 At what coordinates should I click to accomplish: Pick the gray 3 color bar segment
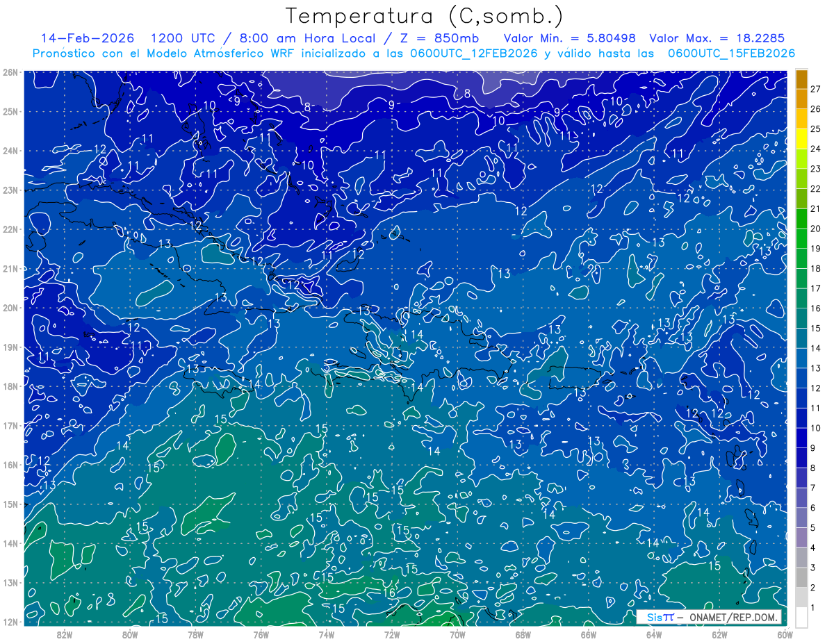(801, 557)
